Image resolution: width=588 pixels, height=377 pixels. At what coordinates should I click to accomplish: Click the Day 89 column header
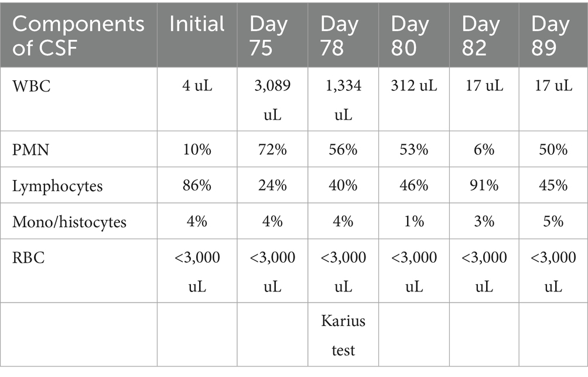(x=550, y=36)
